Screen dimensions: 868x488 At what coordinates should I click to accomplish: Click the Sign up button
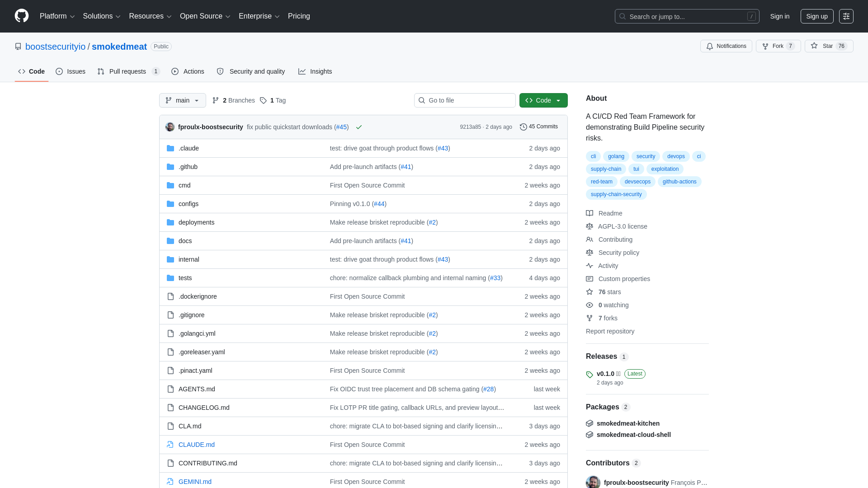click(817, 16)
